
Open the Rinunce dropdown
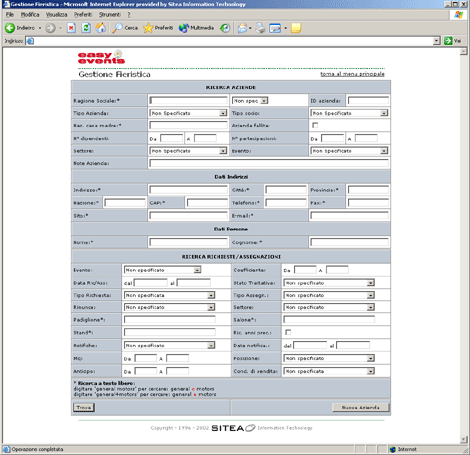point(170,307)
